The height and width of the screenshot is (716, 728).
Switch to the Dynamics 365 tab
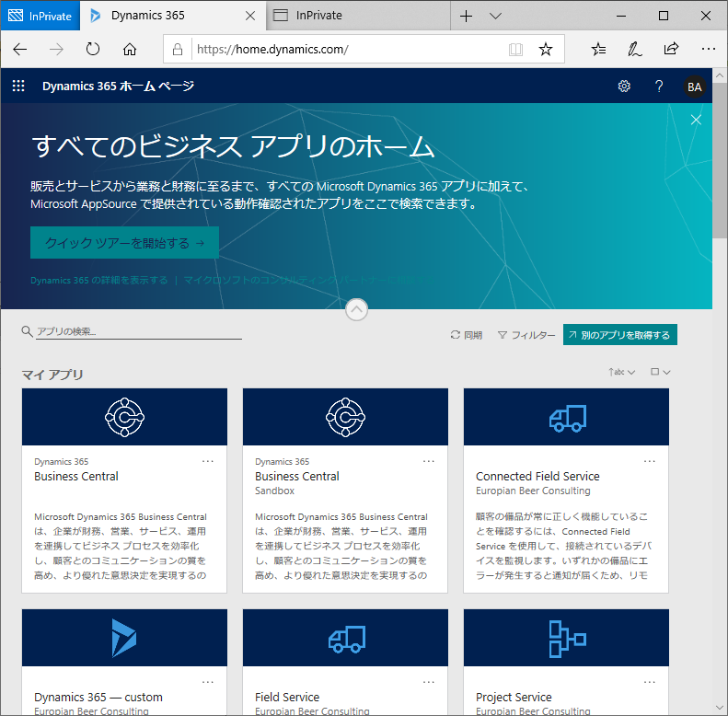point(173,16)
